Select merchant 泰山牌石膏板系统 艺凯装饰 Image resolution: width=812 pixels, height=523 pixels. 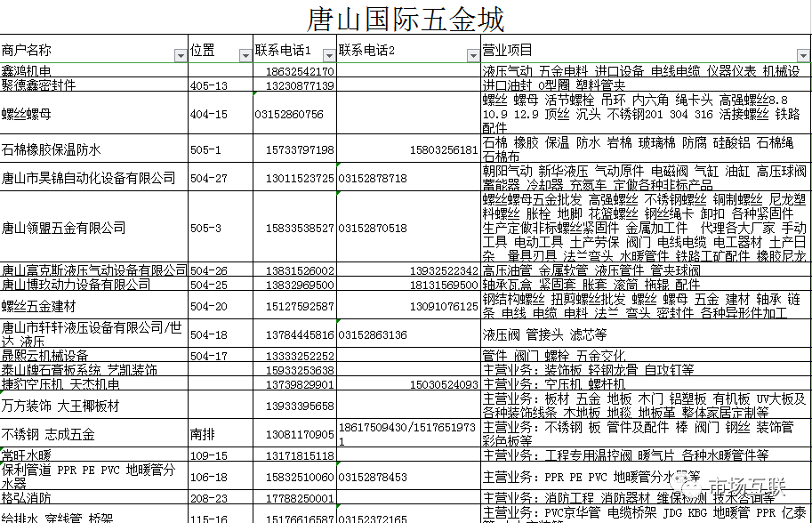click(93, 369)
